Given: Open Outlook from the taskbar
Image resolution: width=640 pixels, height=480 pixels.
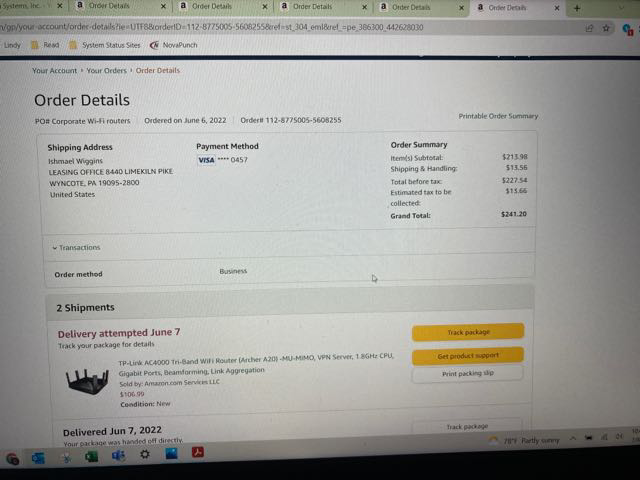Looking at the screenshot, I should point(38,458).
